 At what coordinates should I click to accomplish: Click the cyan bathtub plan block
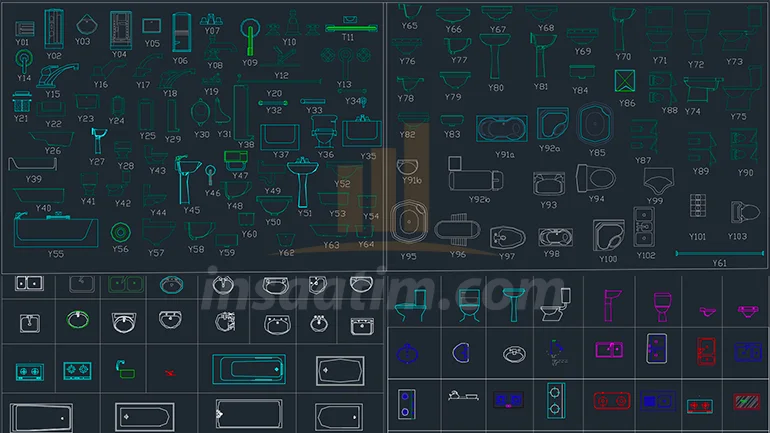point(249,369)
